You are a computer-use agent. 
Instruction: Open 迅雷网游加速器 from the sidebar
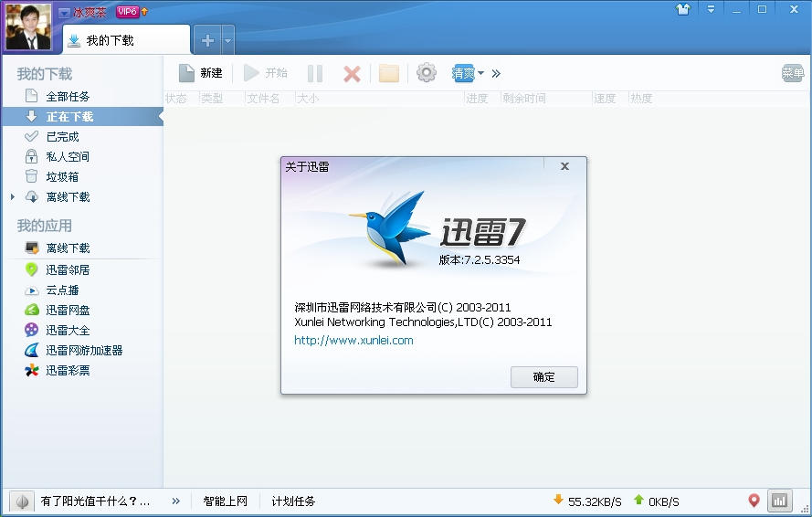tap(84, 350)
